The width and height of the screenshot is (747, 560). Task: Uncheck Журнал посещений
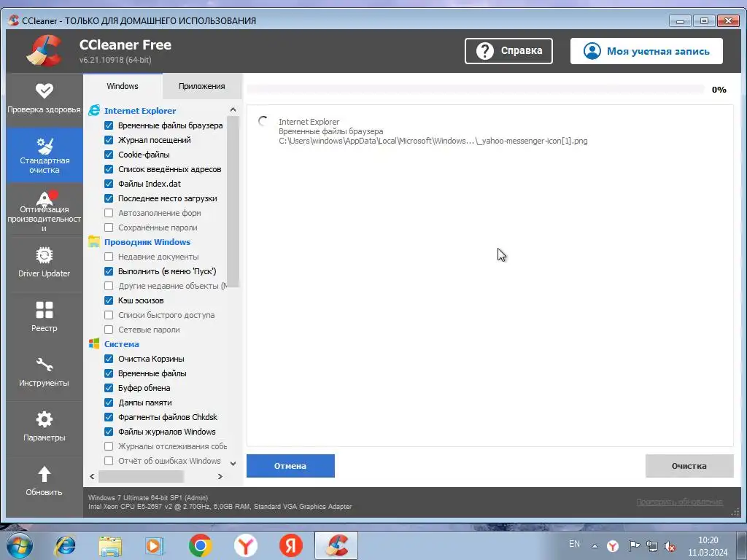click(109, 140)
